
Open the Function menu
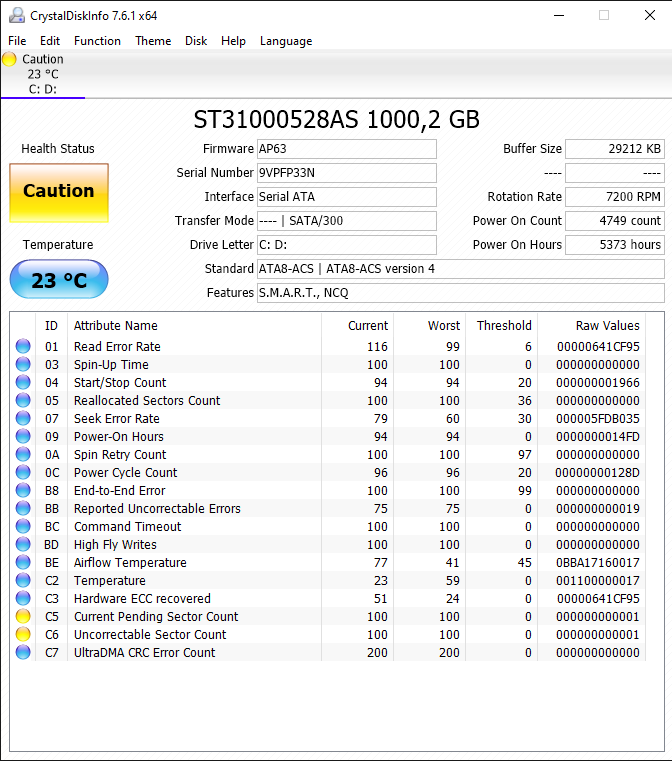(x=97, y=41)
